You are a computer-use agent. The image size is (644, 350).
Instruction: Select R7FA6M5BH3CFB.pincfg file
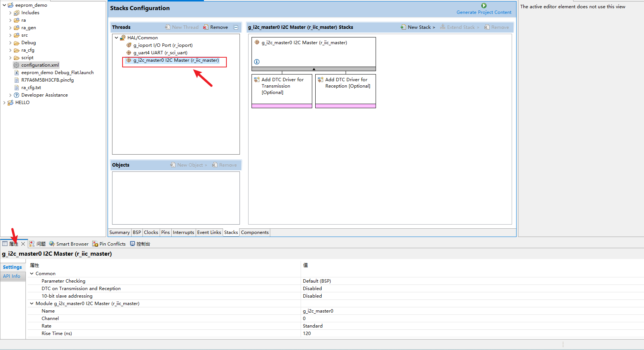click(48, 80)
